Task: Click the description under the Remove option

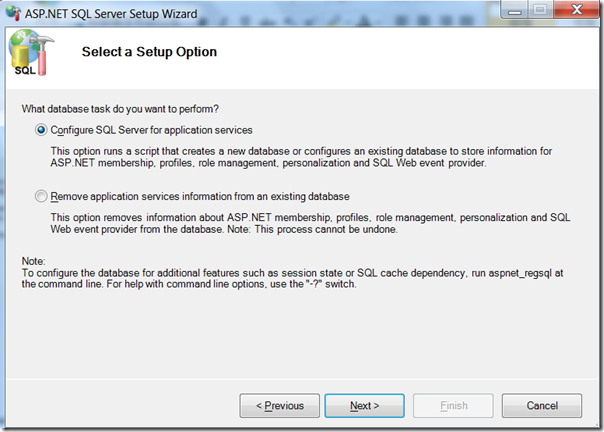Action: [x=300, y=223]
